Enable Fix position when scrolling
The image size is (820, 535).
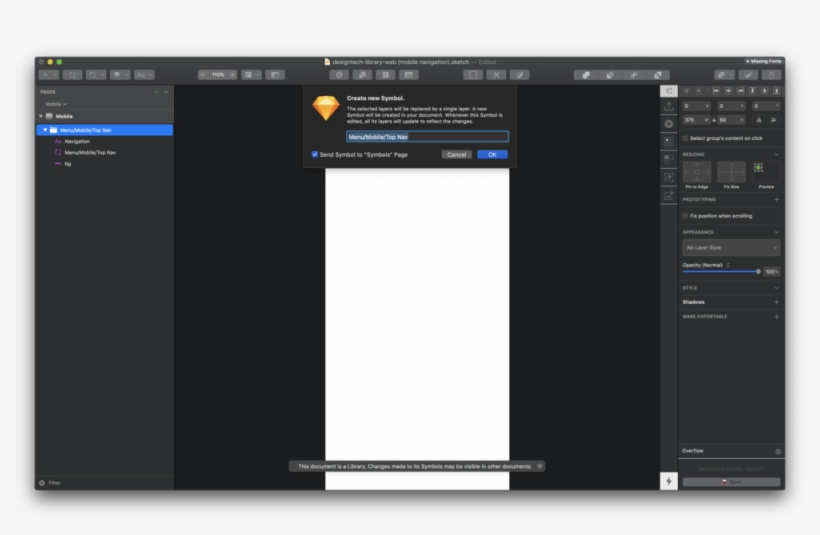pyautogui.click(x=686, y=215)
